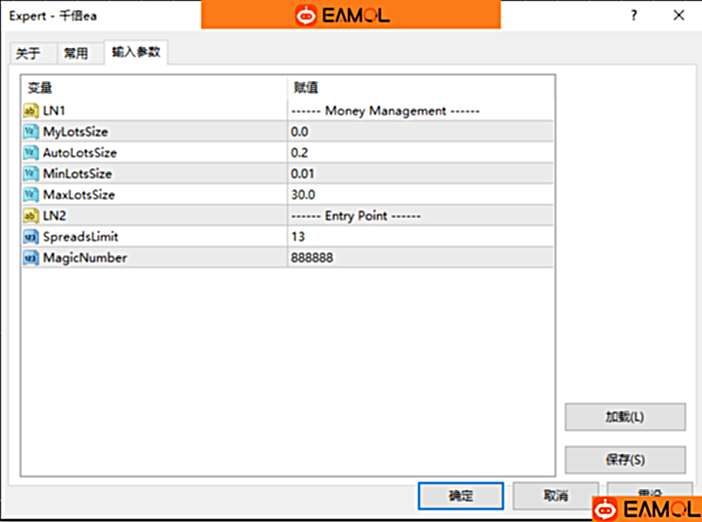
Task: Select the AutoLotsSize variable name
Action: pos(80,153)
